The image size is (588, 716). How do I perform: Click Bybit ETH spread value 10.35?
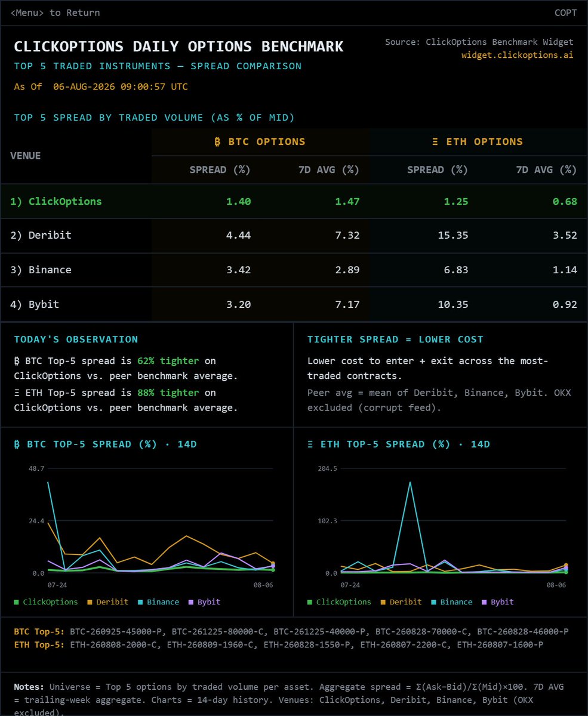452,304
